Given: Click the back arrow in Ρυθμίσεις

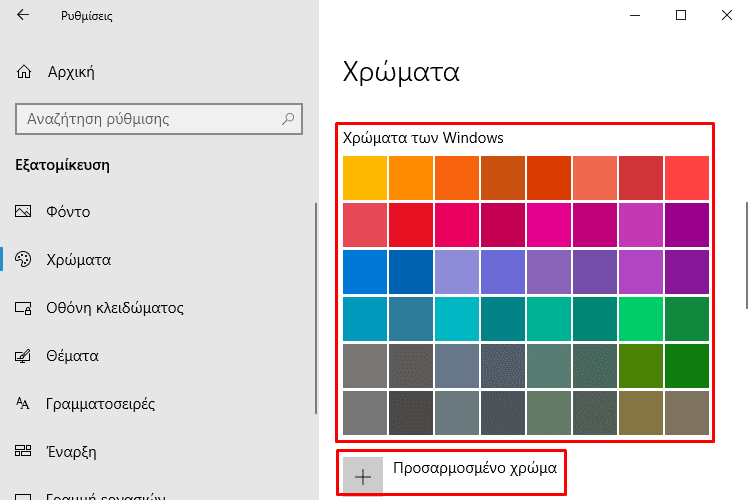Looking at the screenshot, I should 22,15.
